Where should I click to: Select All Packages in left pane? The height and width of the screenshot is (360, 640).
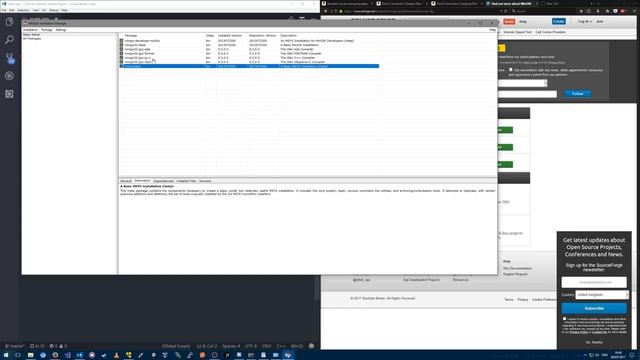32,38
